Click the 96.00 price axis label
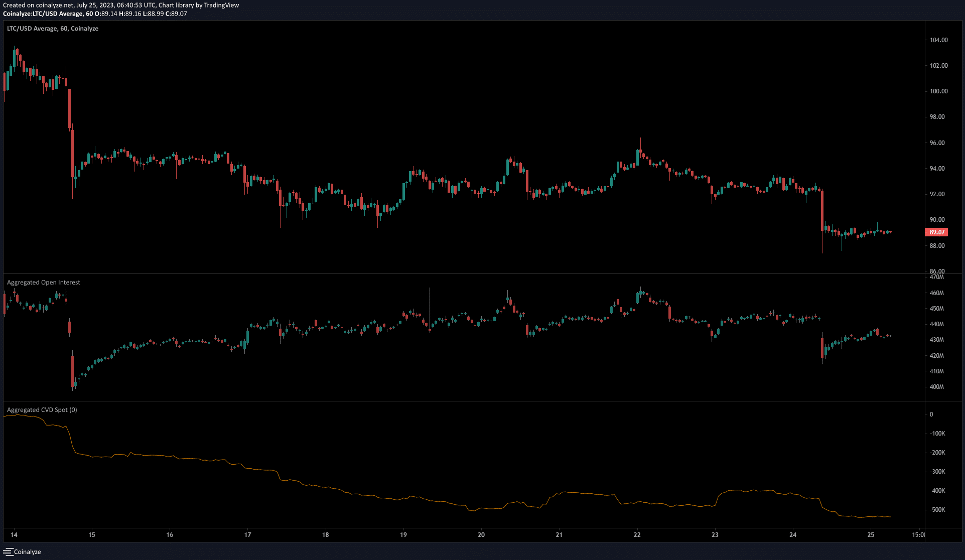 [x=937, y=143]
